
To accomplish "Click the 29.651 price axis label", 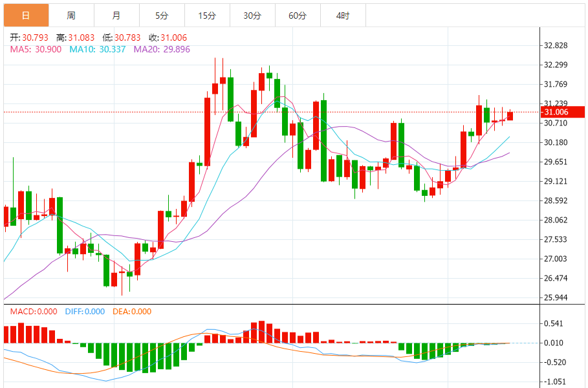I will [556, 162].
